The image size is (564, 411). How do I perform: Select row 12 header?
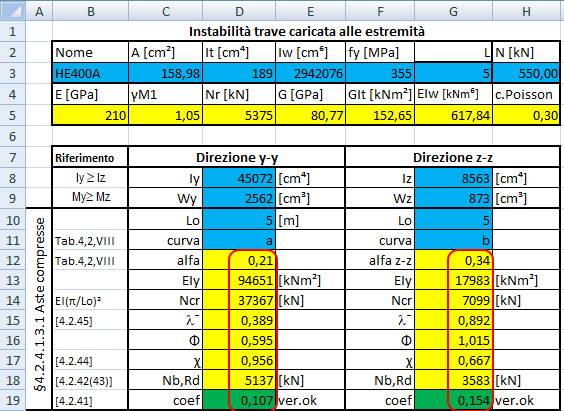[x=13, y=260]
